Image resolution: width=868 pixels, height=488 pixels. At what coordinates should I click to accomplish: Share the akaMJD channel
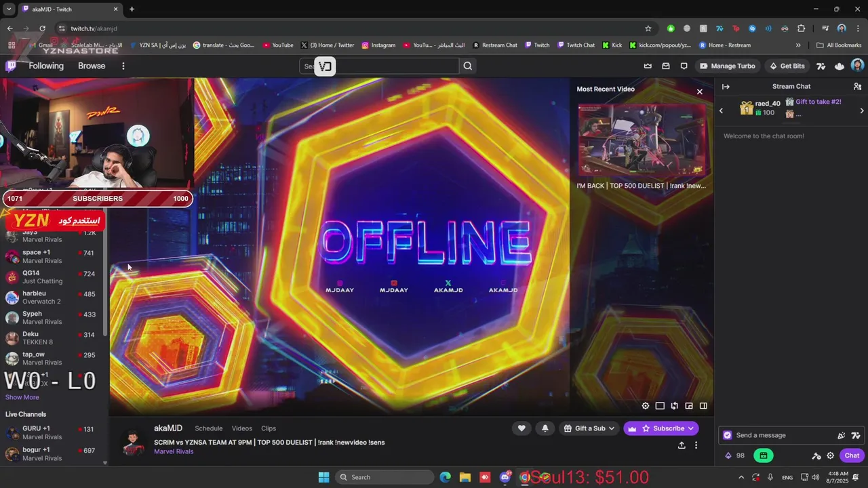click(682, 445)
